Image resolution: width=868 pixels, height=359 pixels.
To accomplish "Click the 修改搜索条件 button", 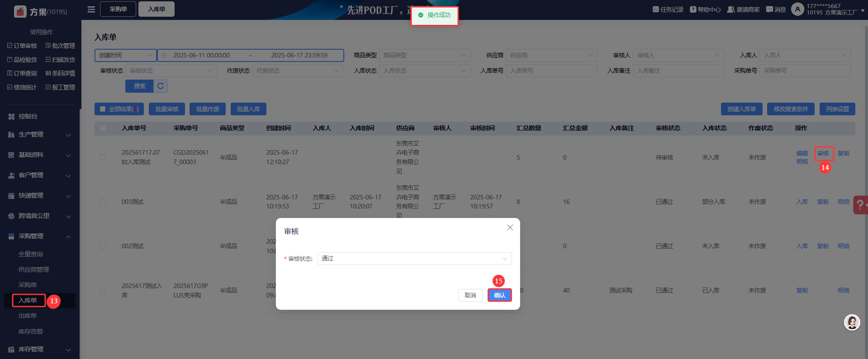I will pyautogui.click(x=791, y=109).
